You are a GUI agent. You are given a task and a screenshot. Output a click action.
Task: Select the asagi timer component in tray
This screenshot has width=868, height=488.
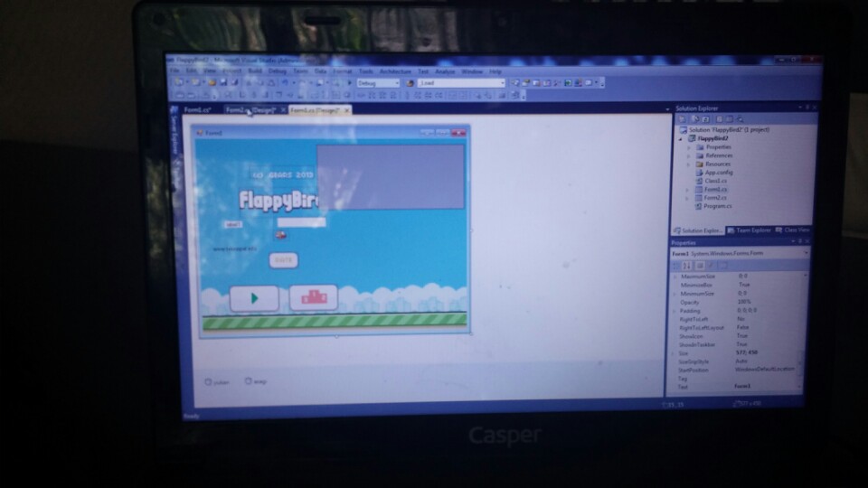(256, 381)
